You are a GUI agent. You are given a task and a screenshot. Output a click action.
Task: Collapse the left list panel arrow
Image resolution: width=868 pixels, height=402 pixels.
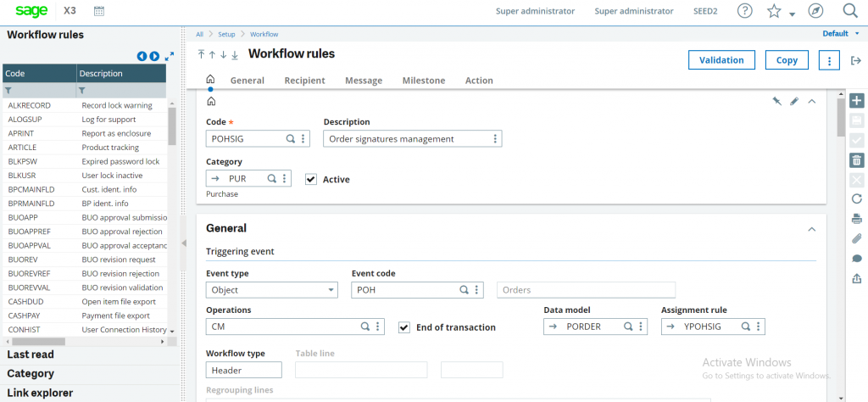coord(184,243)
